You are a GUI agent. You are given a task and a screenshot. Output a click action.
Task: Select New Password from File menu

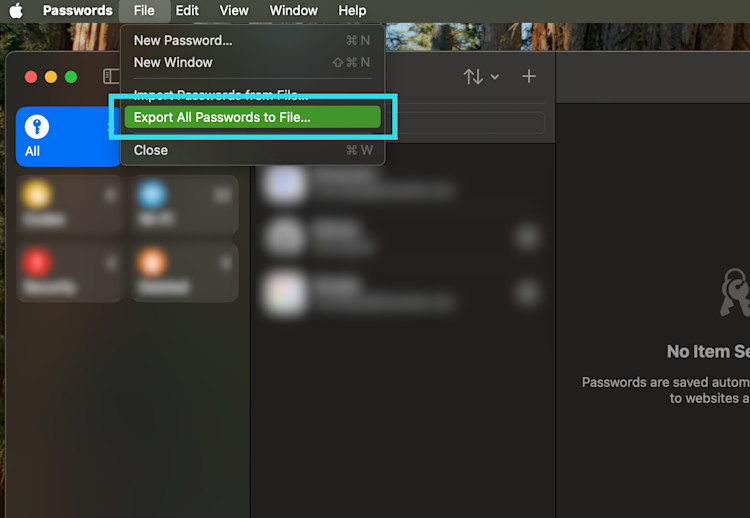(x=183, y=40)
